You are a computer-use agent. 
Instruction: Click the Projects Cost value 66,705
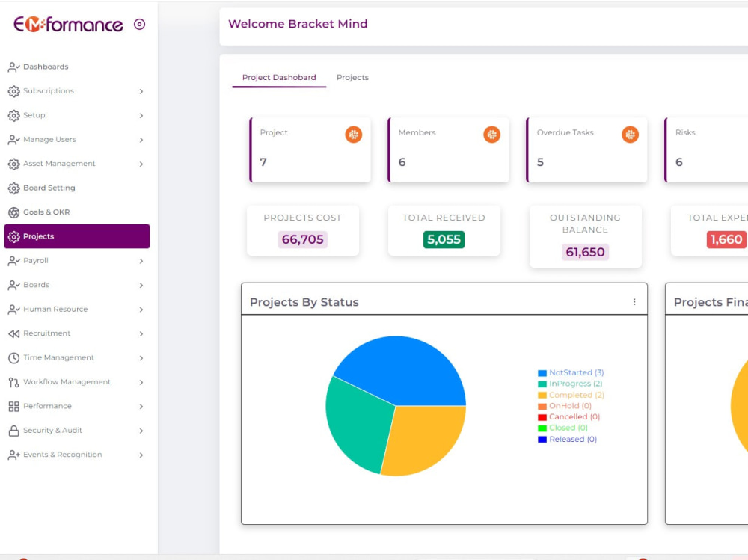point(302,239)
